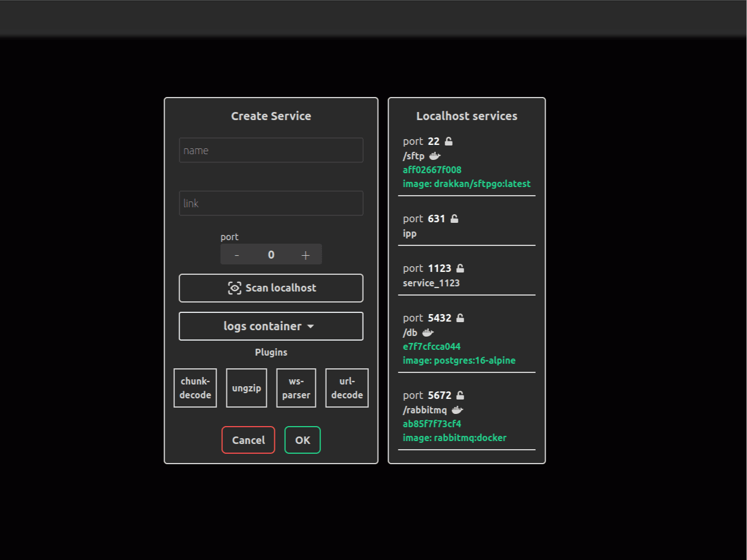Click the Docker icon next to /rabbitmq
Image resolution: width=747 pixels, height=560 pixels.
coord(457,410)
